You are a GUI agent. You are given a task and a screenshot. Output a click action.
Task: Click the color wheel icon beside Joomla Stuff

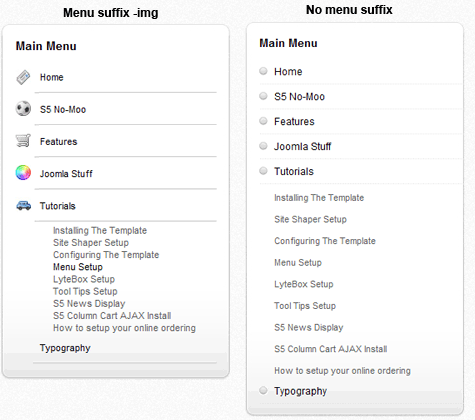pos(23,173)
